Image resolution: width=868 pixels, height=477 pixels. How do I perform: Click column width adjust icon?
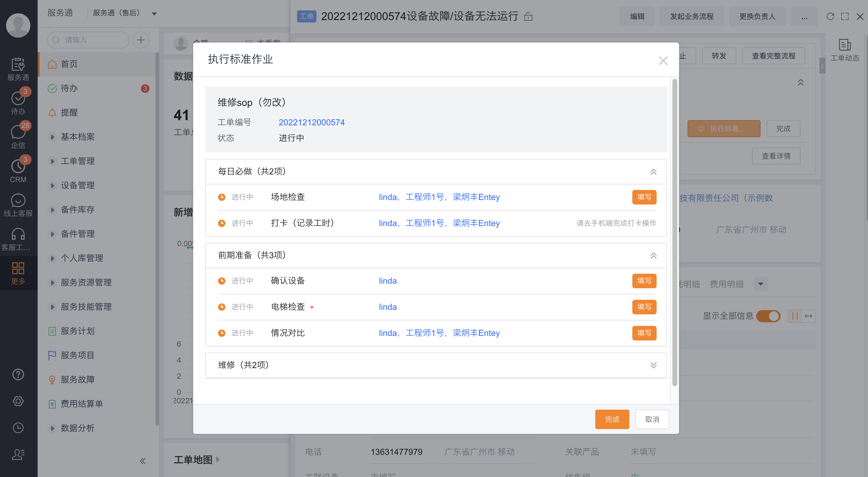coord(808,316)
